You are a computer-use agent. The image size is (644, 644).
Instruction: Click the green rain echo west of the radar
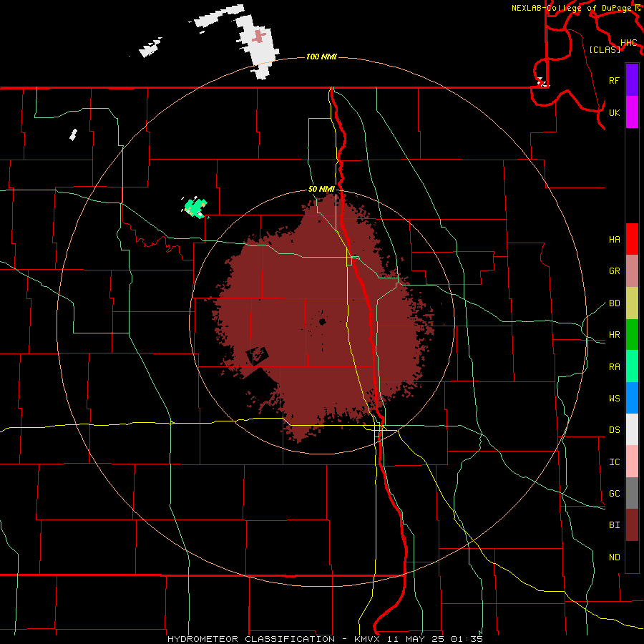[195, 208]
